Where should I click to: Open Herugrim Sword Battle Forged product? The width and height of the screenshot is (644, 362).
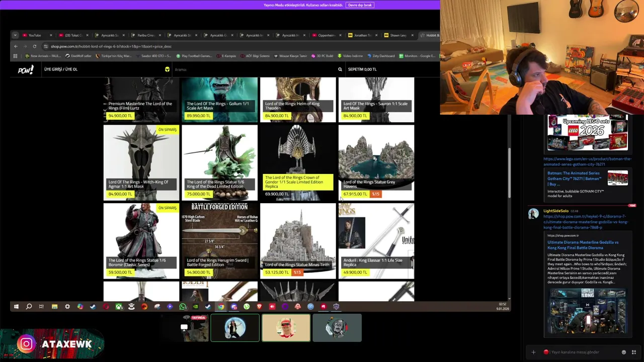click(219, 241)
